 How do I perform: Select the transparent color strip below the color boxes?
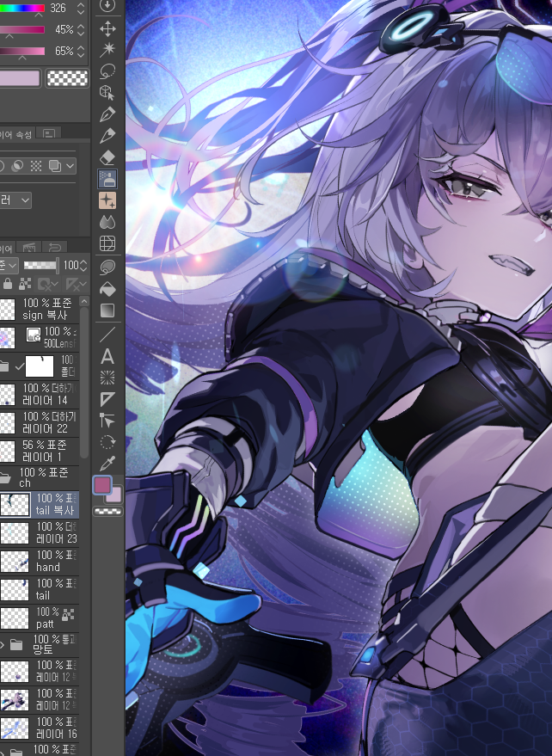click(107, 511)
